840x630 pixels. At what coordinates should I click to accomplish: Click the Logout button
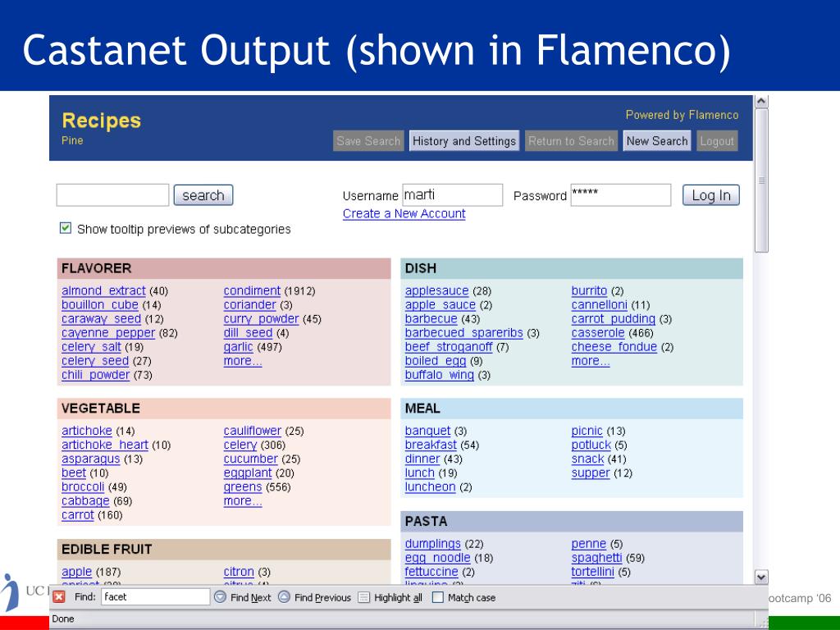[717, 141]
